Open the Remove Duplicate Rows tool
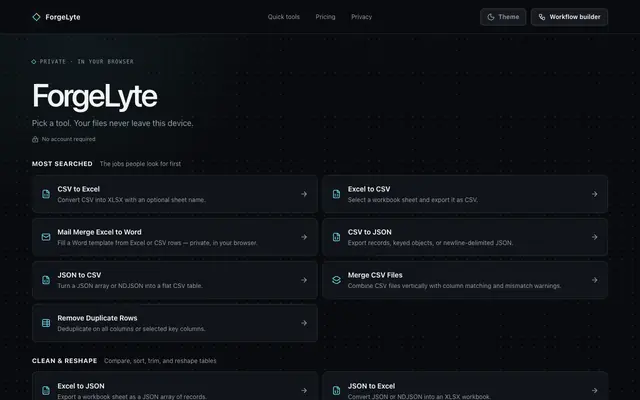640x400 pixels. click(175, 323)
